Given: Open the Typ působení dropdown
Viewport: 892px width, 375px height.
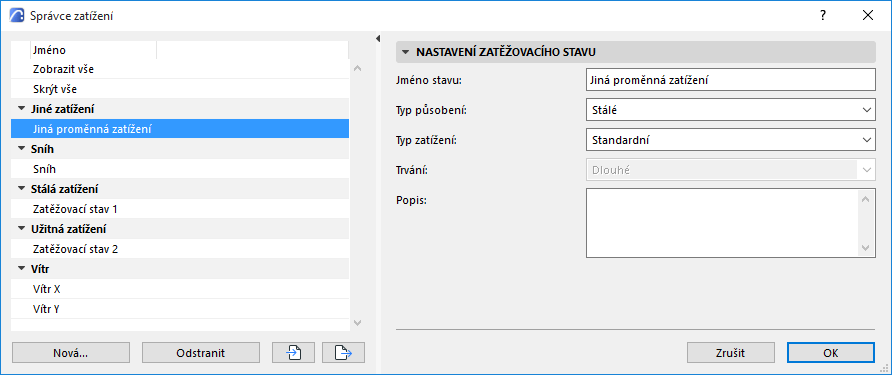Looking at the screenshot, I should [730, 109].
